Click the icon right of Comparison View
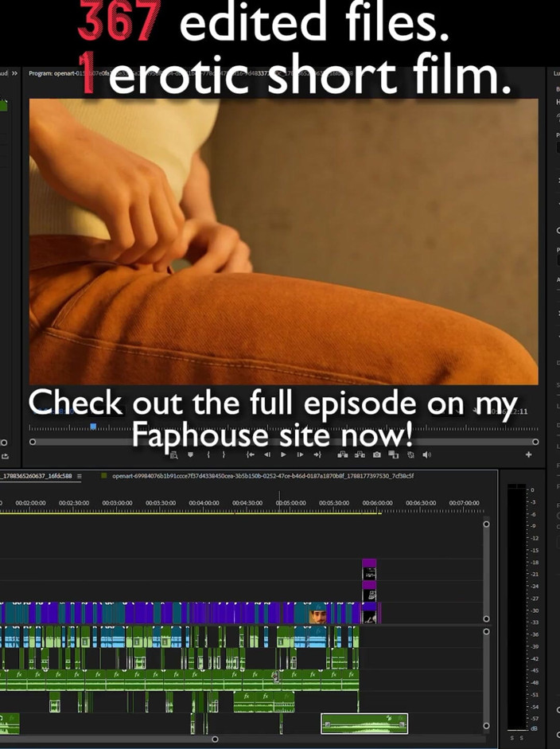The height and width of the screenshot is (749, 560). [410, 454]
